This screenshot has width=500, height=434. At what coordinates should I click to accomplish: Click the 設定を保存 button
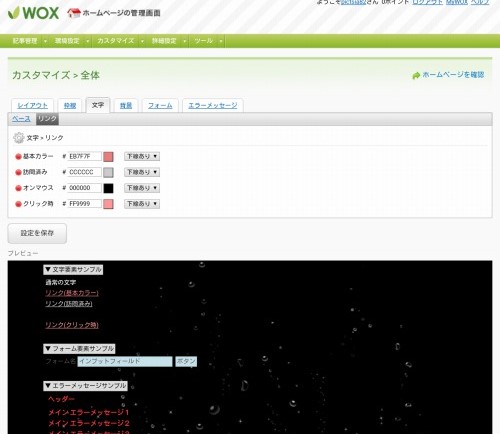37,233
